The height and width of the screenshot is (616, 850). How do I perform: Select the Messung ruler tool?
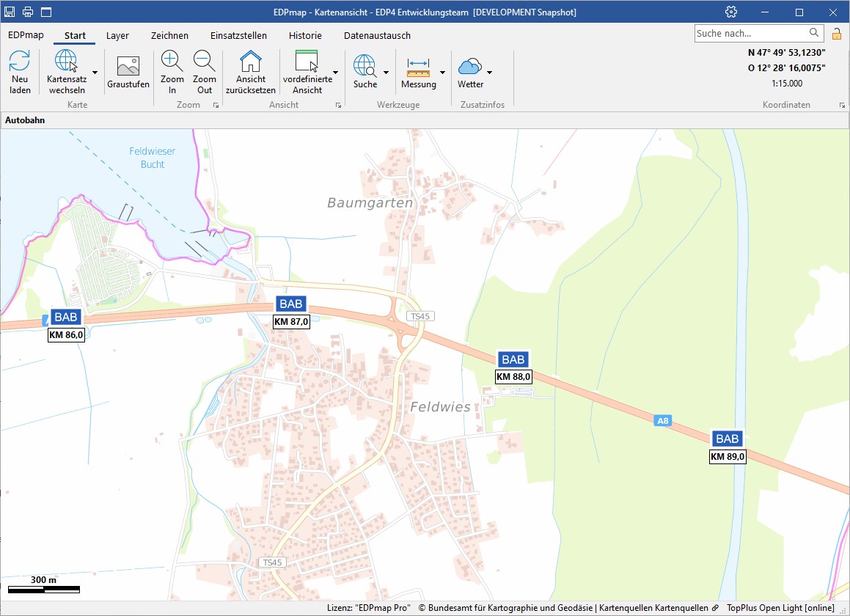point(418,67)
